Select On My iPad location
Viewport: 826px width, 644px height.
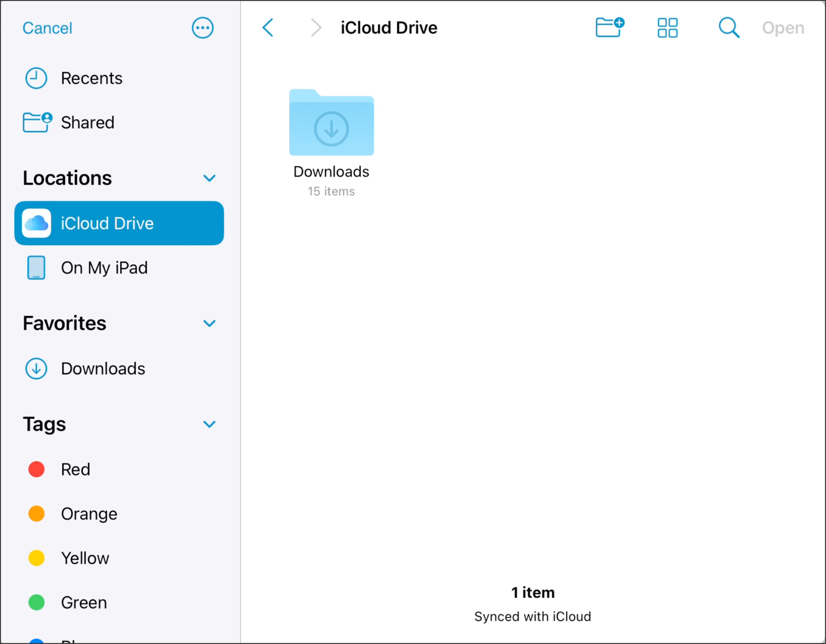pos(120,268)
